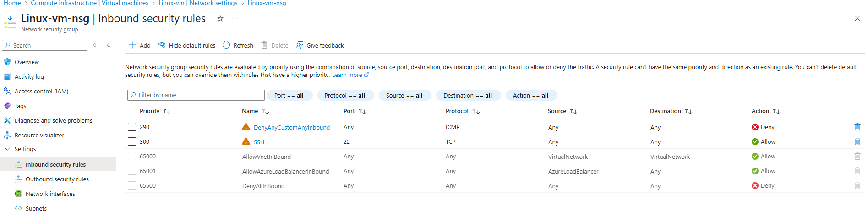Viewport: 868px width, 217px height.
Task: Delete the DenyAnyCustomAnyInbound rule via trash icon
Action: tap(857, 127)
